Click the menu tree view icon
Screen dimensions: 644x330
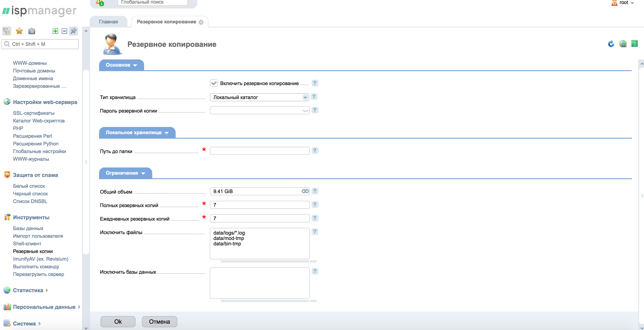(7, 31)
